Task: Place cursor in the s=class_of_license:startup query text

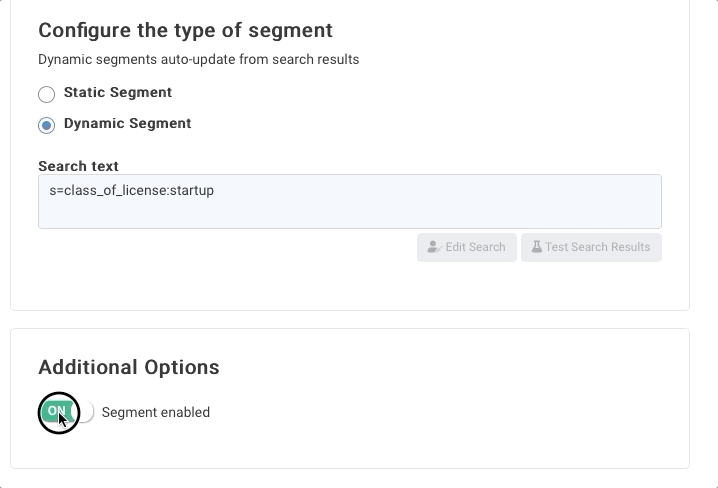Action: 131,190
